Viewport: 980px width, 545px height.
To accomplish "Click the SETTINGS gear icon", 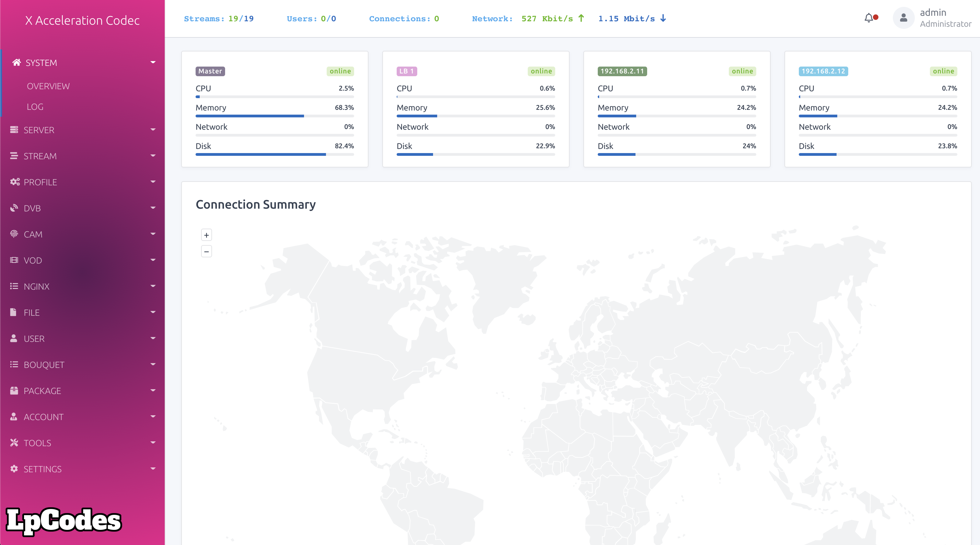I will pos(14,469).
